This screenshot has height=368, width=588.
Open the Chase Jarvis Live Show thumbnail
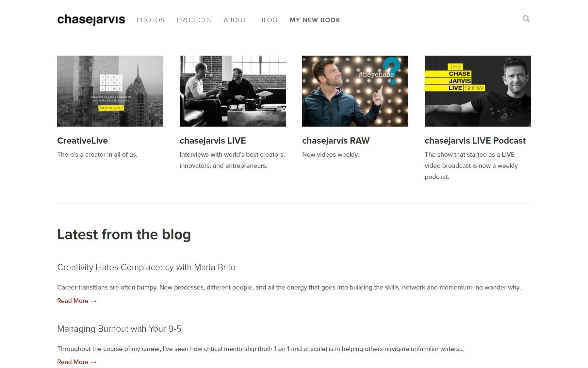(x=478, y=91)
